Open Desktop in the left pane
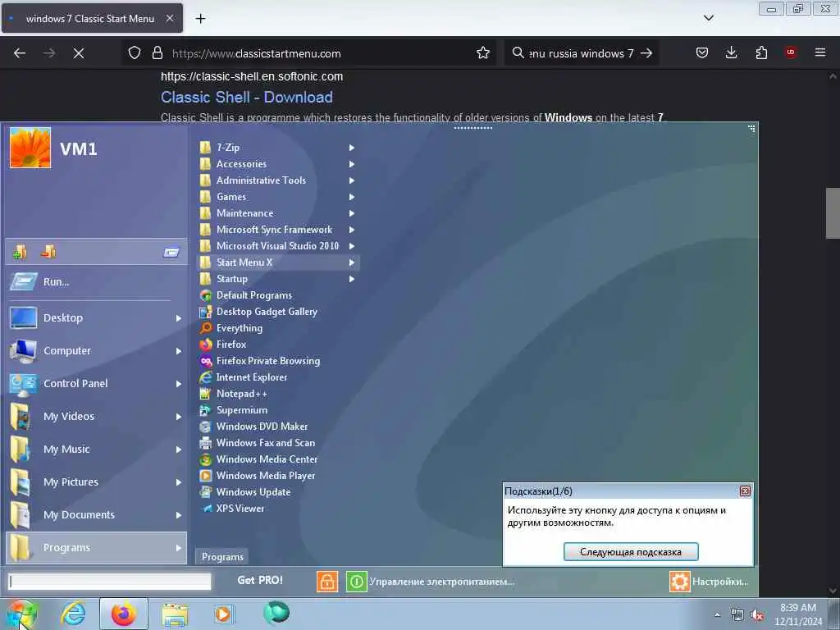 (x=97, y=317)
